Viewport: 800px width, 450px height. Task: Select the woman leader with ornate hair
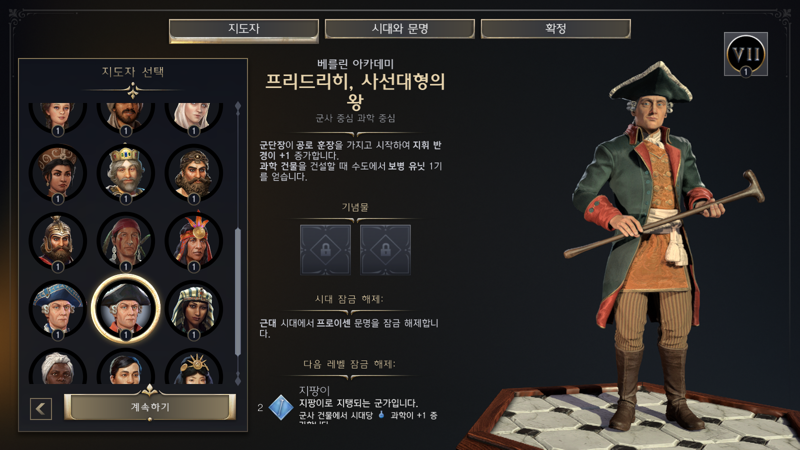(x=58, y=172)
